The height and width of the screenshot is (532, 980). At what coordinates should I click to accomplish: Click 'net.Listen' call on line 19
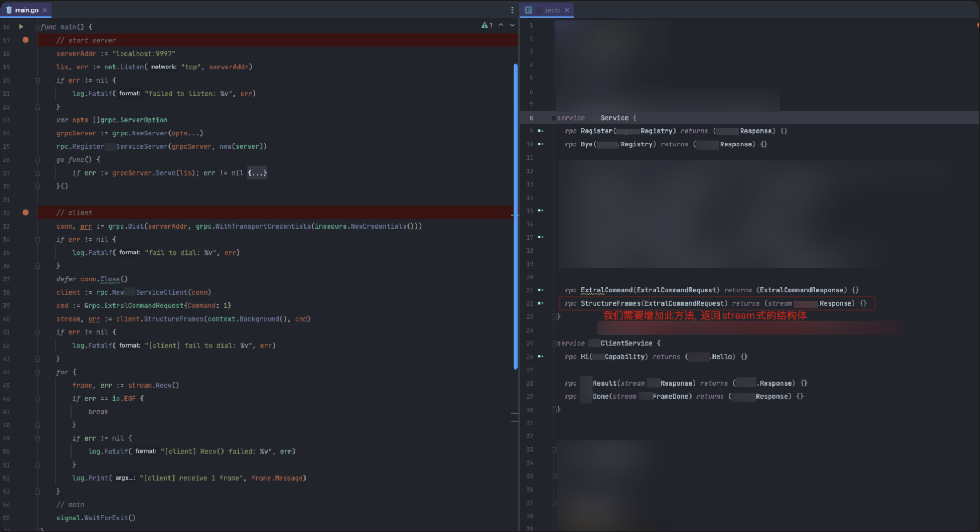coord(124,67)
